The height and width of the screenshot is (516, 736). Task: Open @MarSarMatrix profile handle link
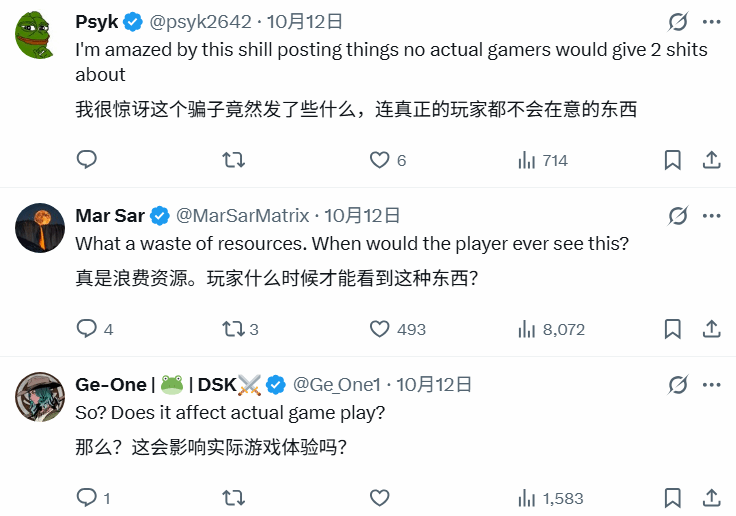[x=244, y=215]
